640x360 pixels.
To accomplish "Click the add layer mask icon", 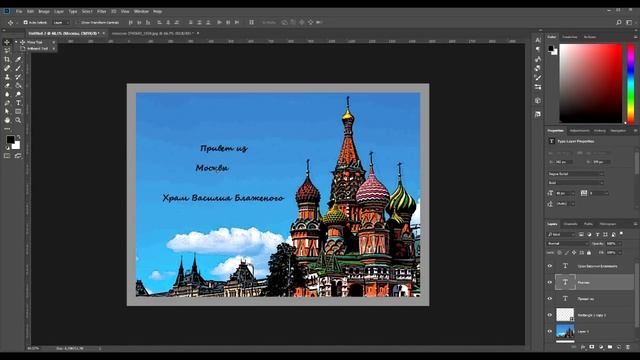I will [592, 347].
